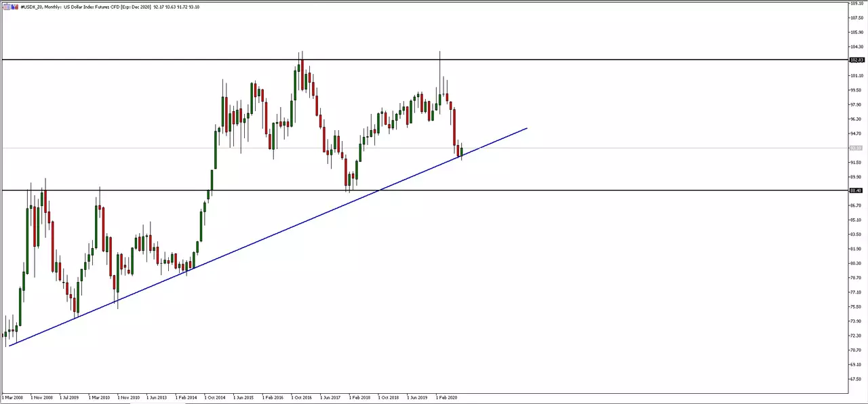Image resolution: width=868 pixels, height=404 pixels.
Task: Select the blue ascending trendline
Action: 268,237
